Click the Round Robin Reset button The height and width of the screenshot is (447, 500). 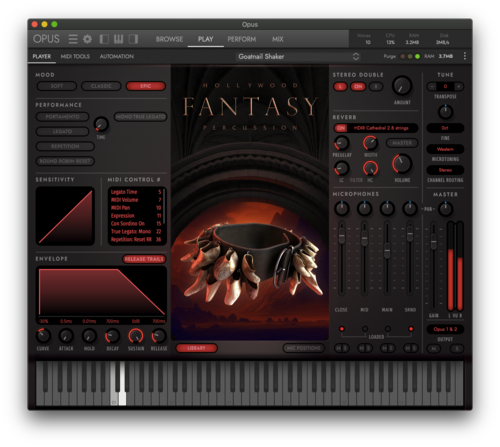coord(65,161)
